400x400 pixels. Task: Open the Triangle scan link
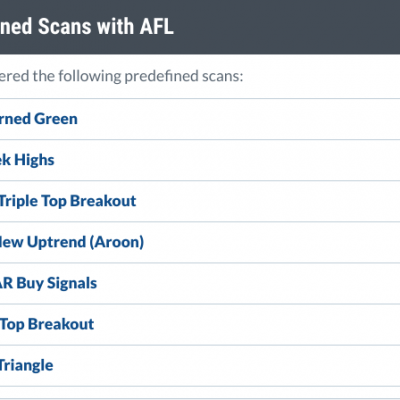(x=26, y=365)
